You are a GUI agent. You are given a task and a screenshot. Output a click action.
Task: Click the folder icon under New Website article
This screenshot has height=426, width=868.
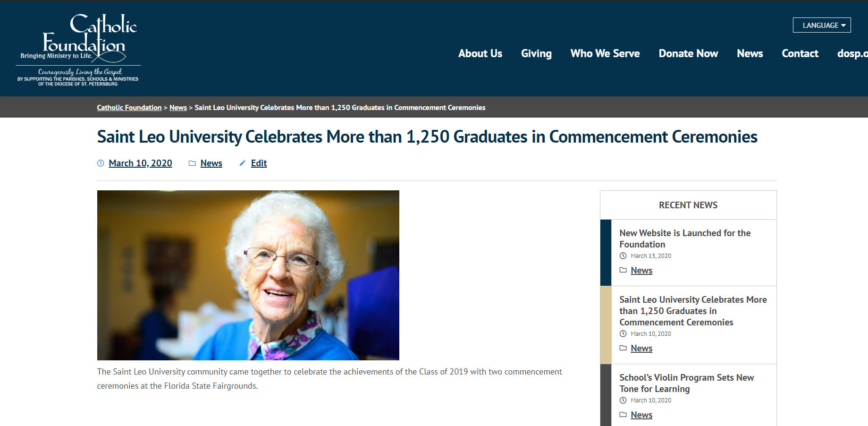pos(623,270)
